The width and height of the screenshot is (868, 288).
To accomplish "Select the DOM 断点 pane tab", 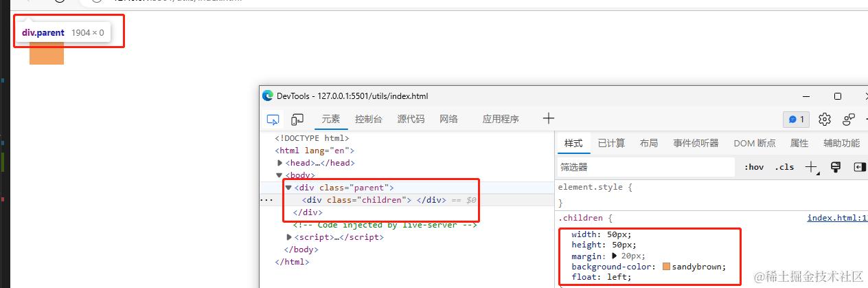I will 755,143.
